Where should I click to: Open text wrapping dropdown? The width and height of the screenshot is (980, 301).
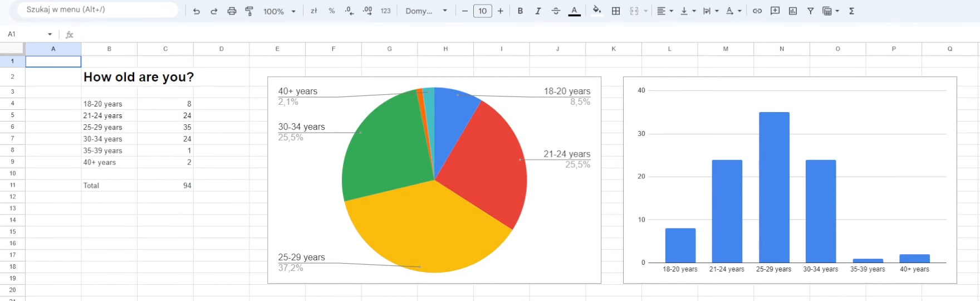[x=710, y=11]
